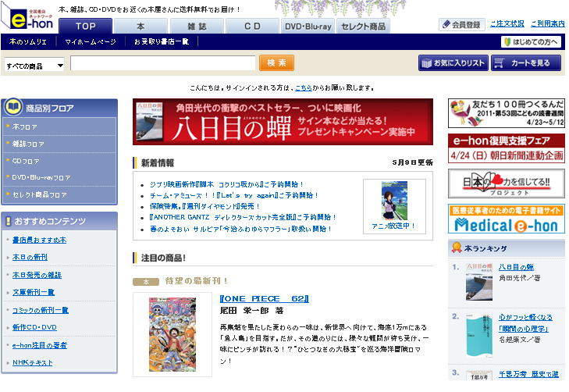The width and height of the screenshot is (569, 392).
Task: Open ranking no.1 八日目の蝉 link
Action: (x=516, y=267)
